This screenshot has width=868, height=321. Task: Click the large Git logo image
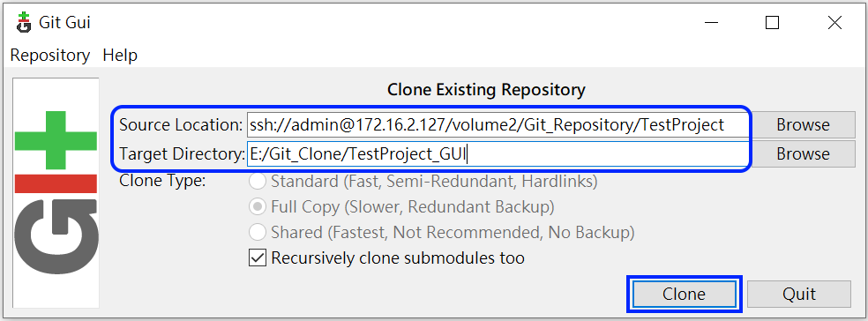coord(56,192)
